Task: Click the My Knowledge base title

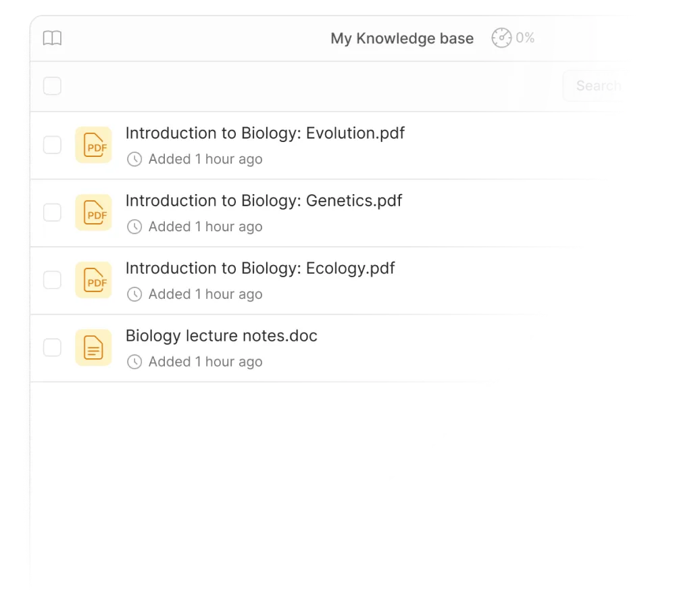Action: 401,39
